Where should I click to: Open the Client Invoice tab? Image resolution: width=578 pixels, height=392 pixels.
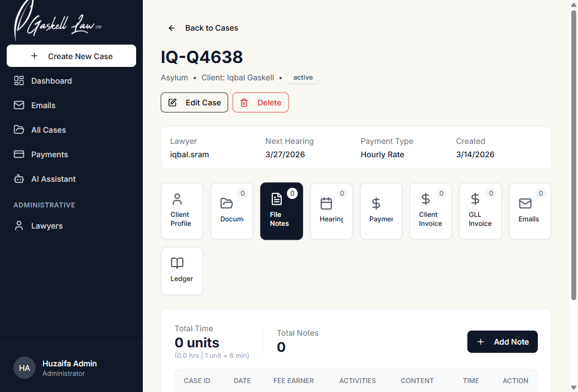pyautogui.click(x=430, y=211)
